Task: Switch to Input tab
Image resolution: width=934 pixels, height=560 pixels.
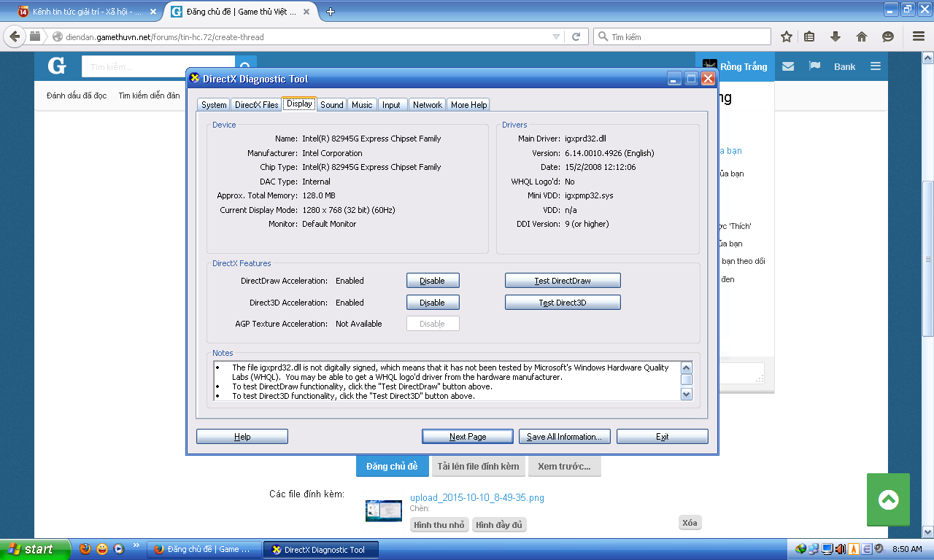Action: click(x=392, y=105)
